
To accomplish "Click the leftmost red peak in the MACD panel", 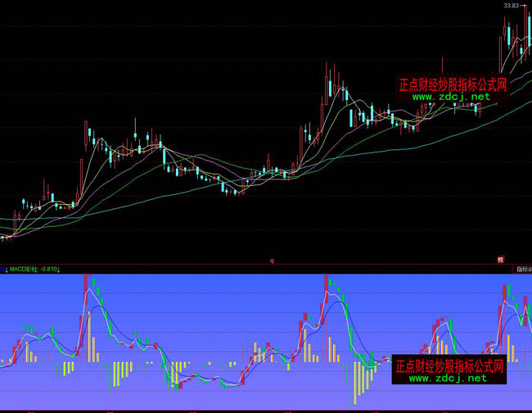I will coord(86,287).
